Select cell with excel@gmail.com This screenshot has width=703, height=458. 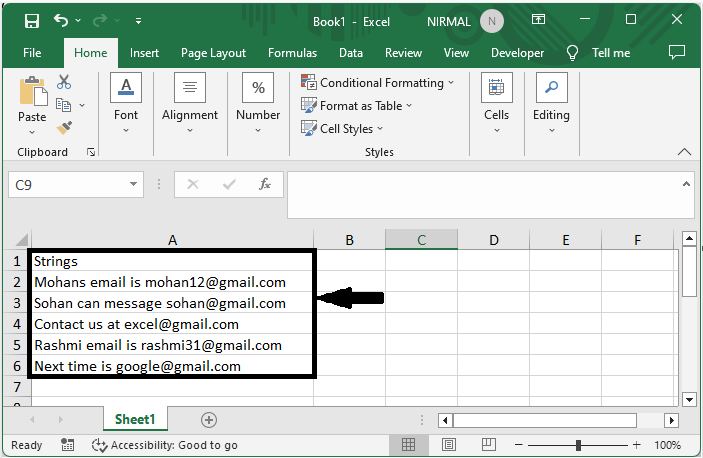173,324
